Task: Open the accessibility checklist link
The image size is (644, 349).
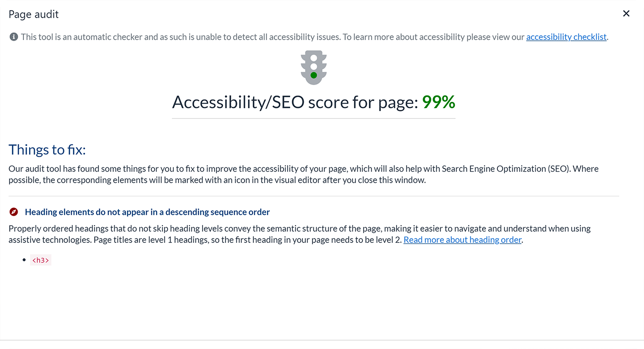Action: [x=566, y=37]
